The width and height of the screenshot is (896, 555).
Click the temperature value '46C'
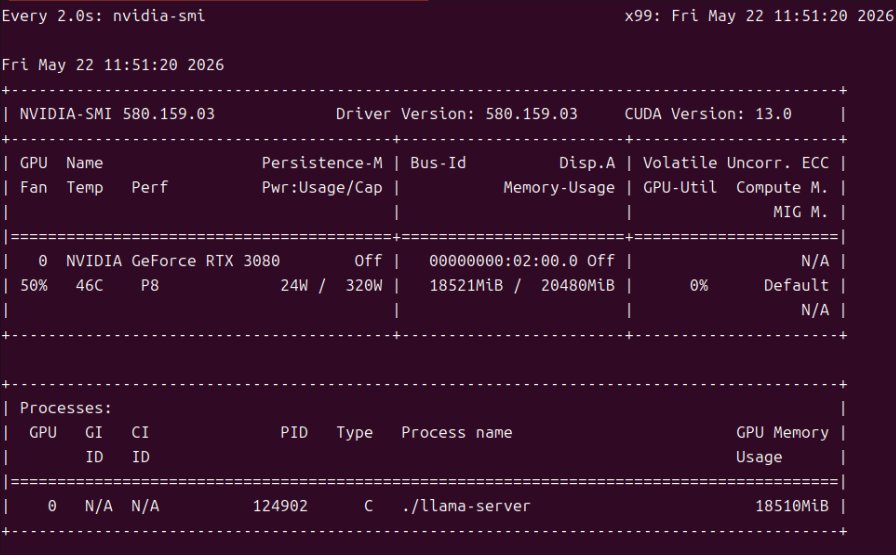(x=90, y=285)
